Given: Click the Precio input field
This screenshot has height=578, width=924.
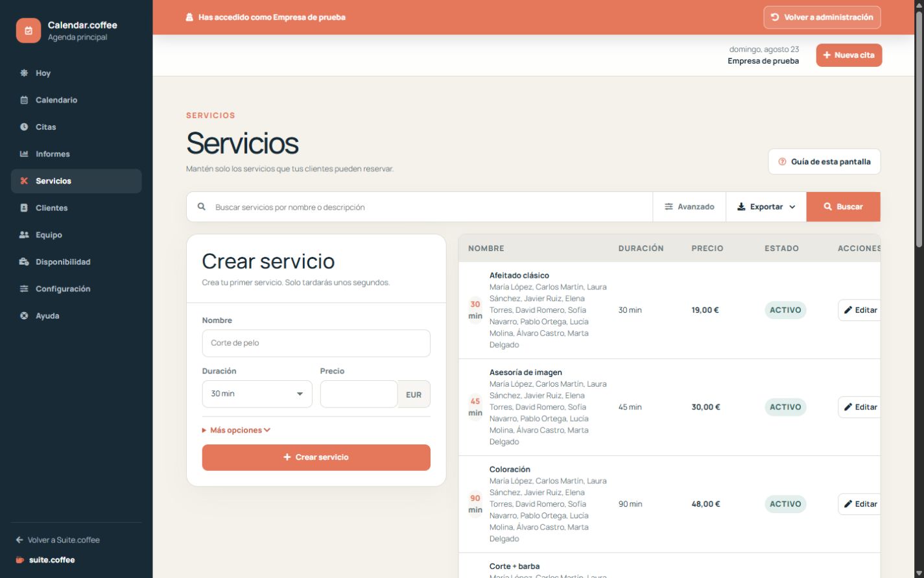Looking at the screenshot, I should pos(359,394).
